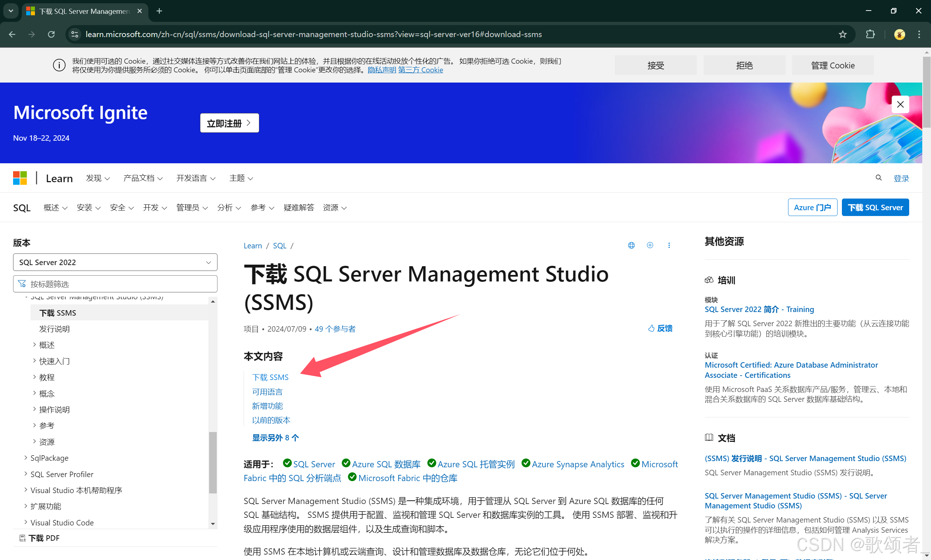Click the add to collection plus icon
Image resolution: width=931 pixels, height=560 pixels.
(650, 245)
